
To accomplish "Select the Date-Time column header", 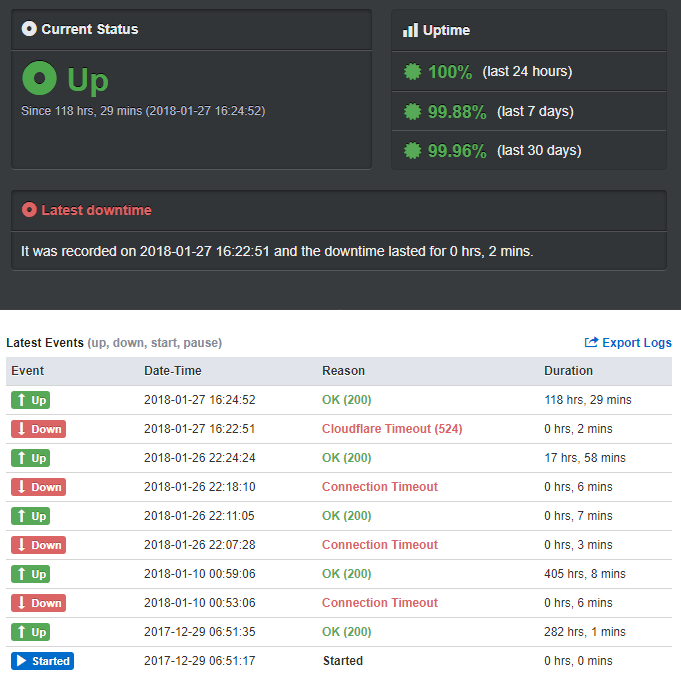I will click(x=172, y=371).
